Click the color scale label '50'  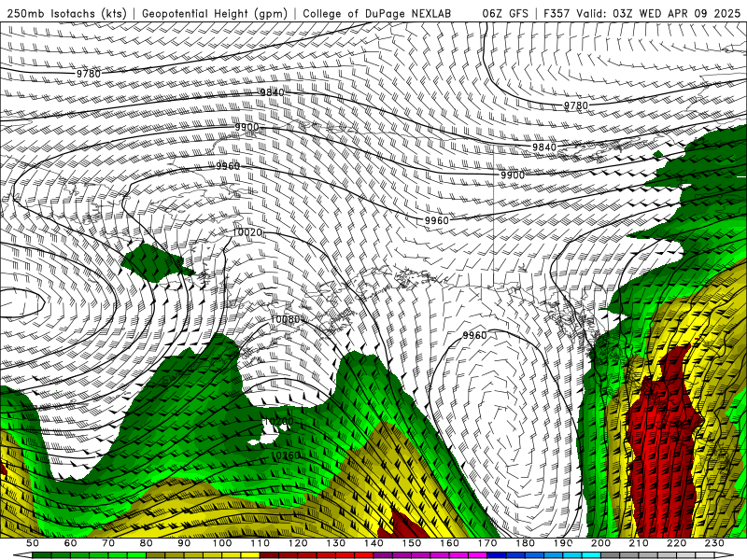33,543
